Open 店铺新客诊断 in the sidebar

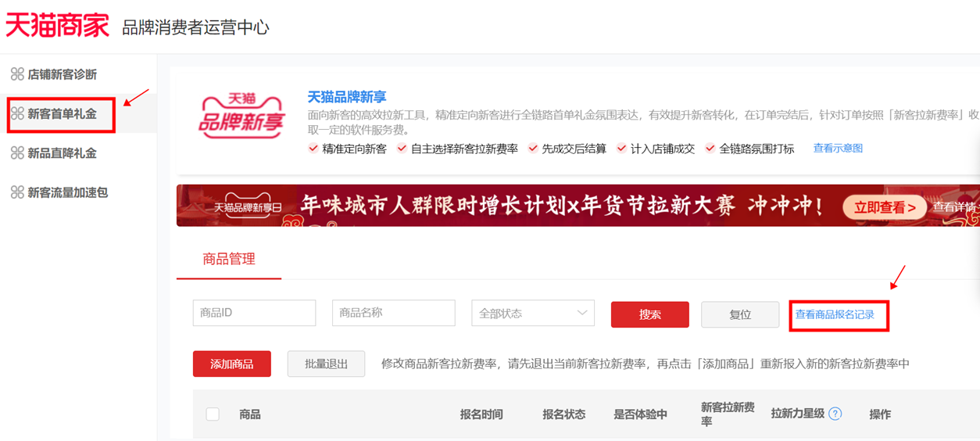click(x=63, y=74)
